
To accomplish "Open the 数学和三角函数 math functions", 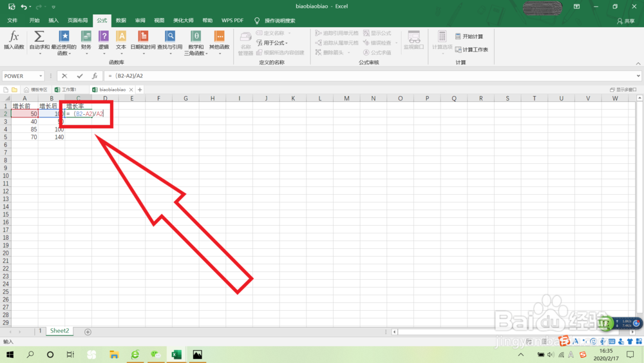I will pos(196,43).
